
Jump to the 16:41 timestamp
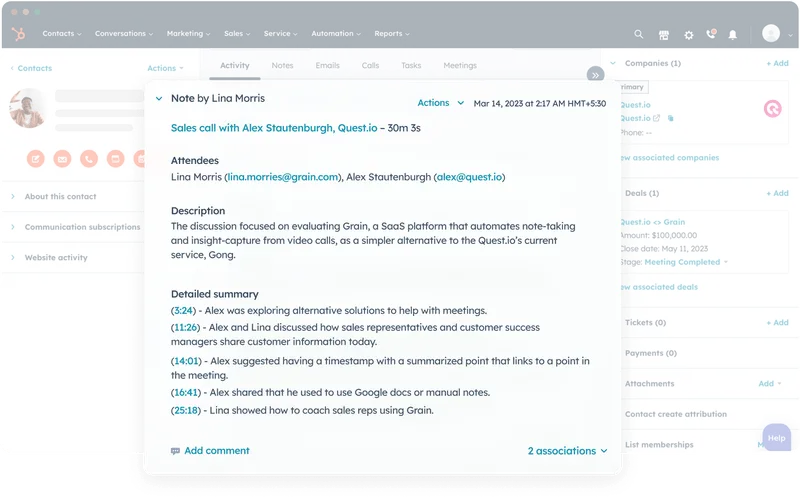coord(186,393)
